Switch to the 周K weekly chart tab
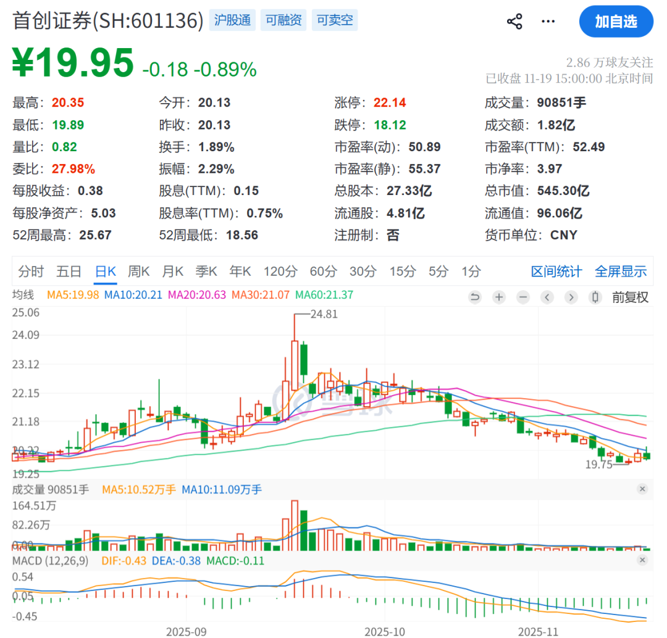The image size is (667, 638). [x=136, y=271]
